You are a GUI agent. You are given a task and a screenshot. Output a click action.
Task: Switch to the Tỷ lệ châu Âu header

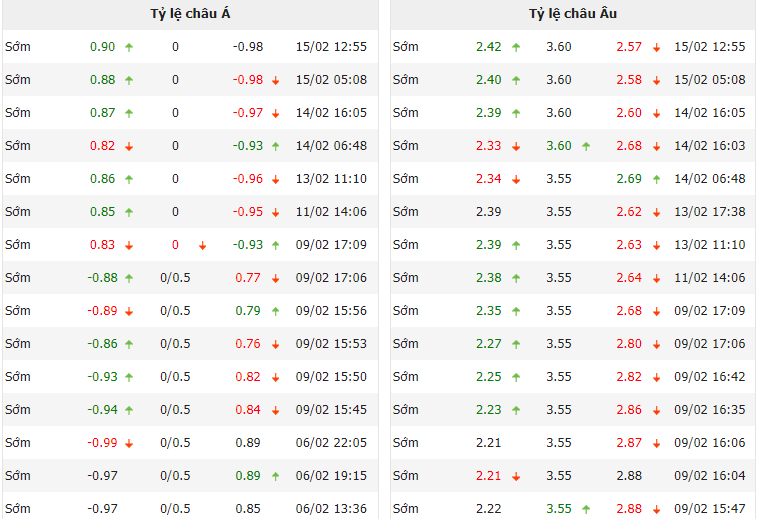pos(573,14)
